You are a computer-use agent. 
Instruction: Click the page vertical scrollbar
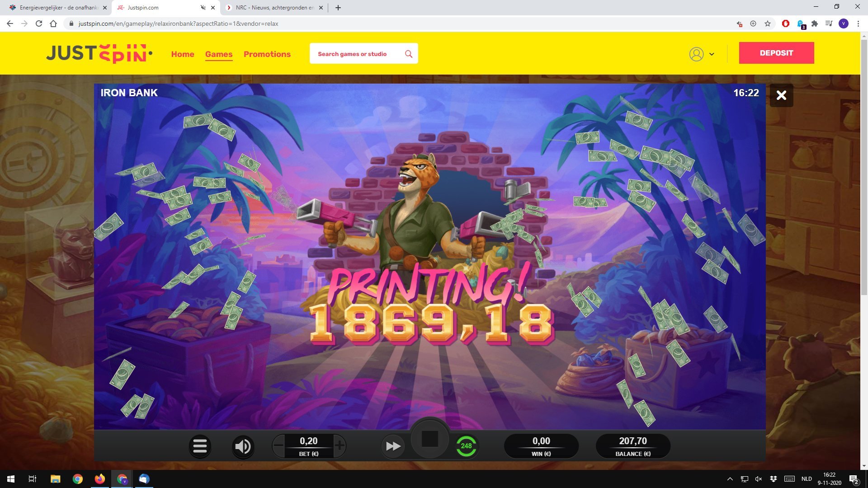point(864,167)
